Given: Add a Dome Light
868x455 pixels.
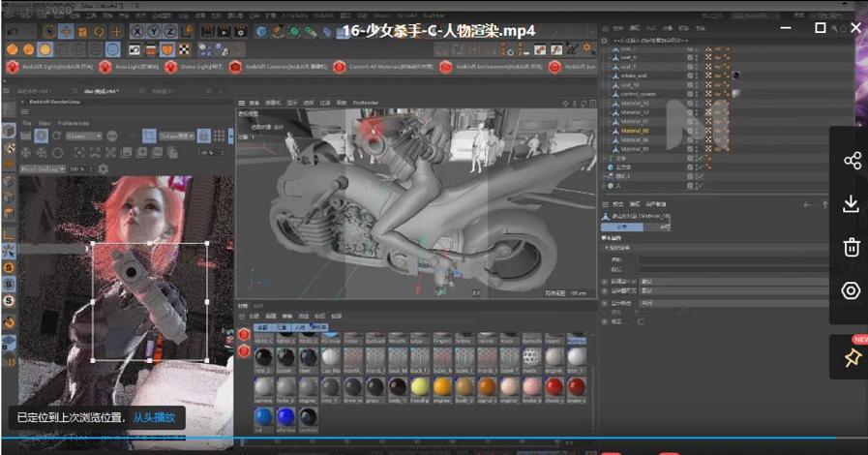Looking at the screenshot, I should tap(195, 67).
